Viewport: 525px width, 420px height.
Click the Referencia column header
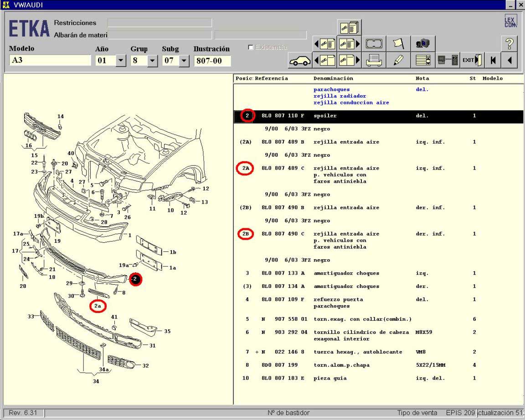pyautogui.click(x=271, y=78)
